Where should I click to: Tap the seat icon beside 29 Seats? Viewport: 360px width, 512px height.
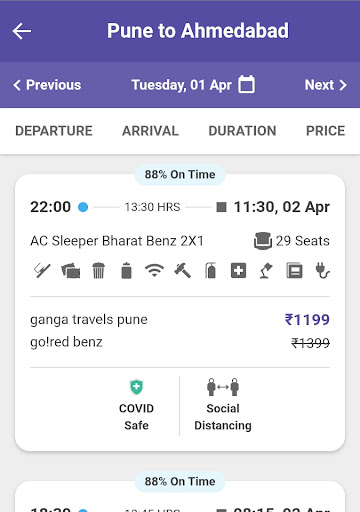coord(263,241)
